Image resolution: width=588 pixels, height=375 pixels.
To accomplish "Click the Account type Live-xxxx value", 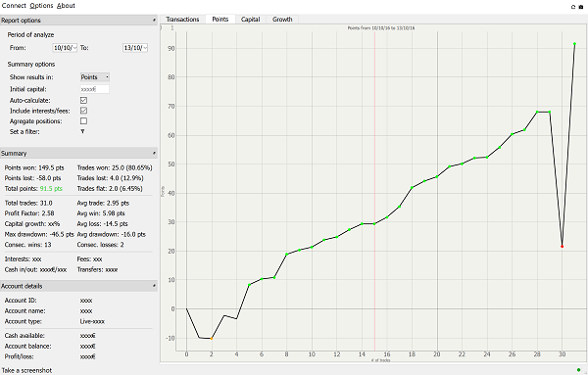I will 92,321.
